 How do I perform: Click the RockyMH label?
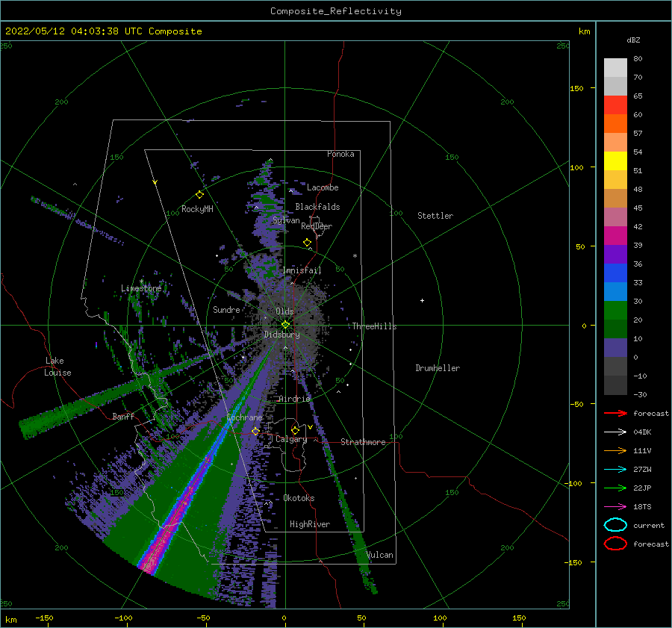tap(197, 209)
